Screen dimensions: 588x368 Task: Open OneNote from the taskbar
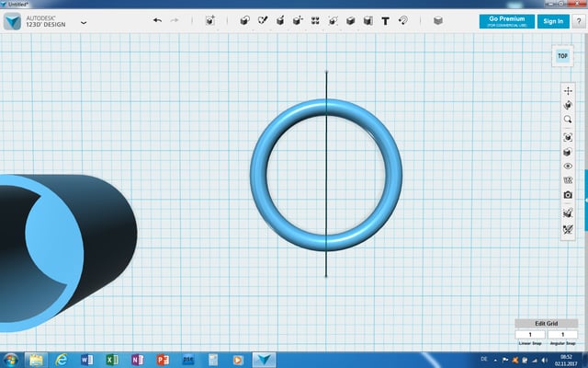(137, 360)
